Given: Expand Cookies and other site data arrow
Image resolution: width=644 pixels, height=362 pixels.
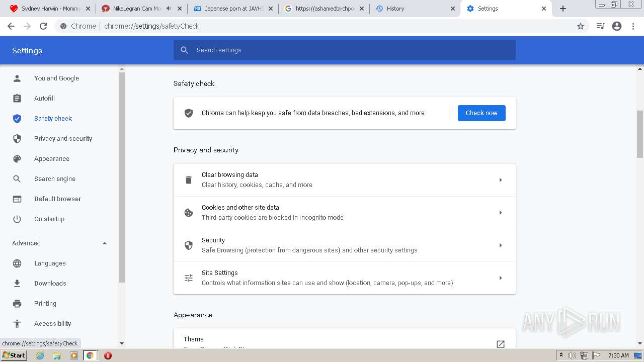Looking at the screenshot, I should tap(500, 213).
